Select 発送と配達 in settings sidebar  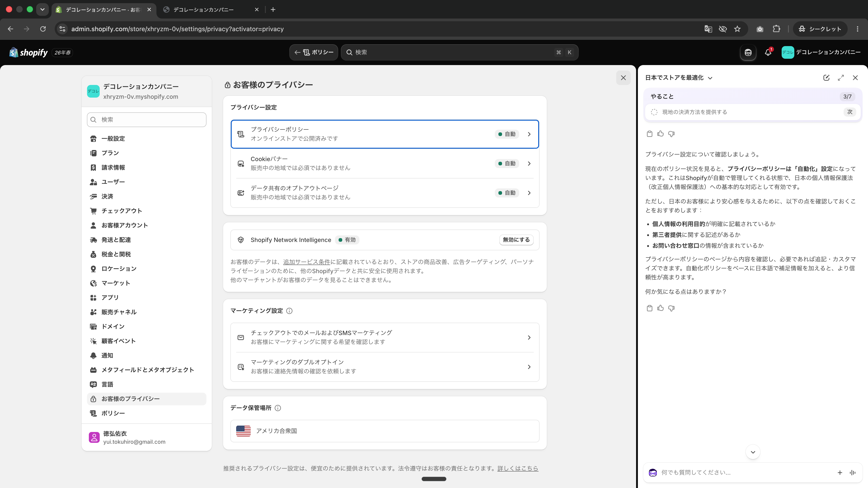click(146, 240)
